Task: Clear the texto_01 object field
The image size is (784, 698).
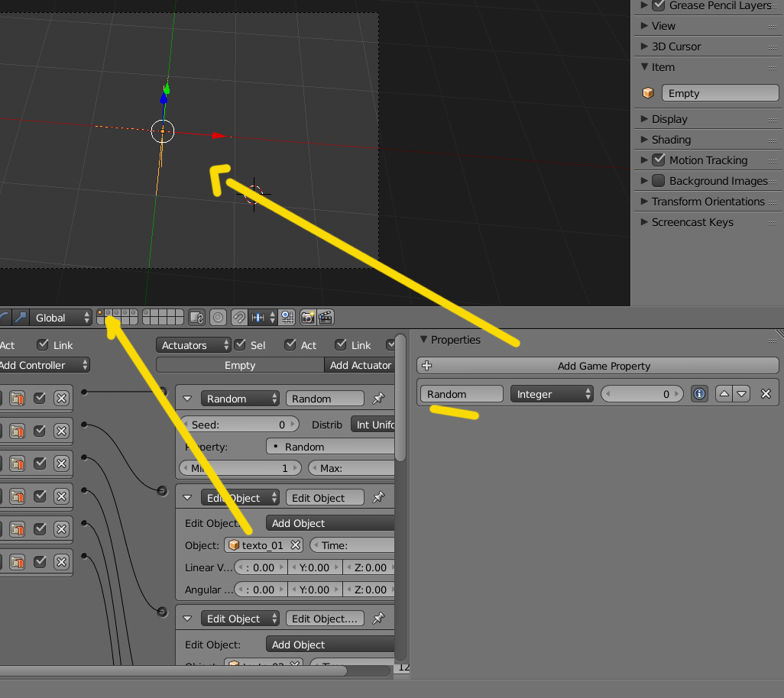Action: [296, 545]
